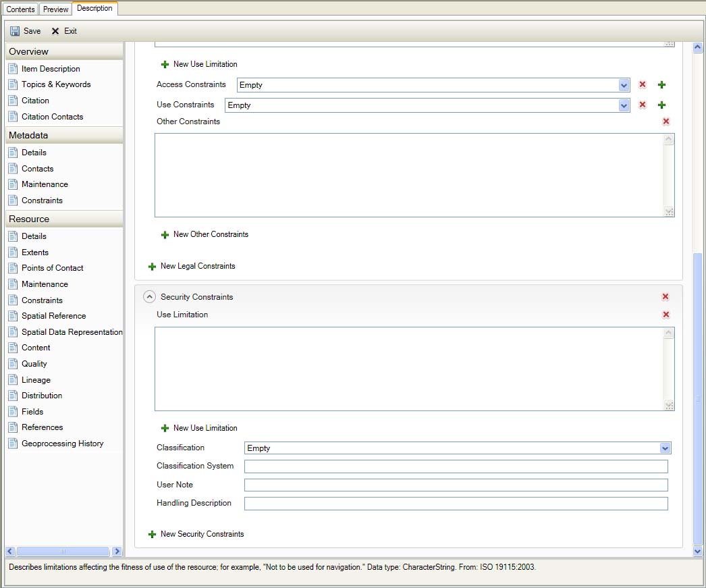Click the Exit X icon
Image resolution: width=706 pixels, height=588 pixels.
coord(55,31)
